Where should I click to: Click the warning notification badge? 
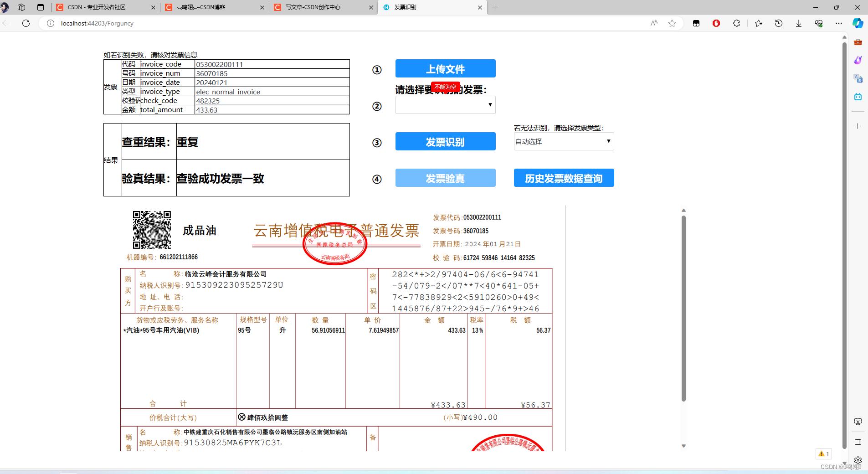[824, 454]
